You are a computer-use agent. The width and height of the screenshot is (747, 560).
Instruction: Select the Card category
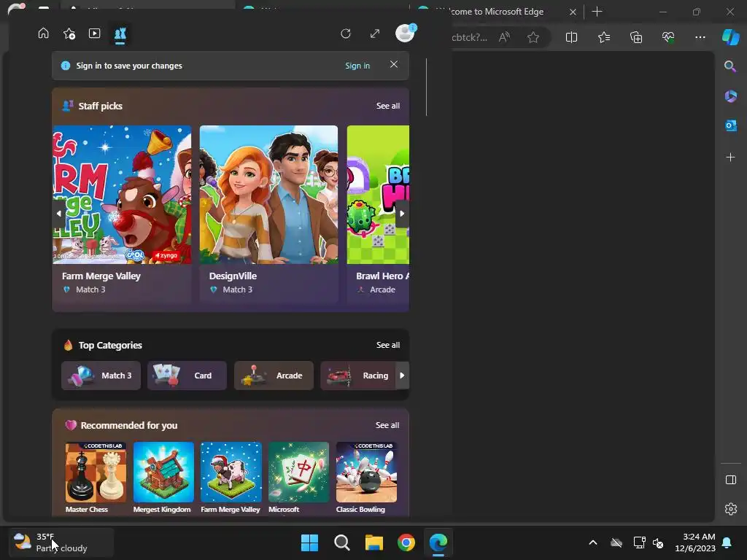pos(187,376)
